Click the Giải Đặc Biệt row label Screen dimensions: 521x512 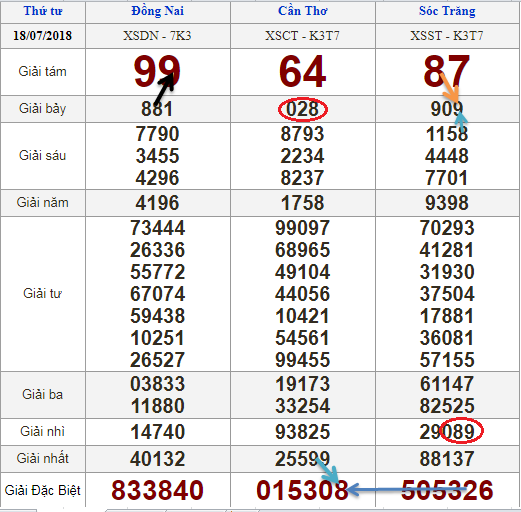pyautogui.click(x=43, y=490)
